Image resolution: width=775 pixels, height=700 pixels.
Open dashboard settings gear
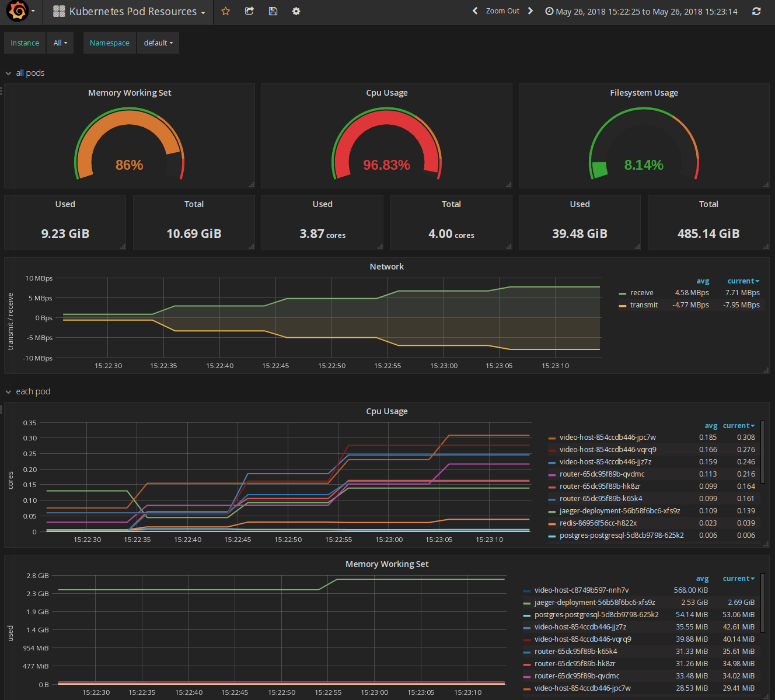(x=296, y=11)
